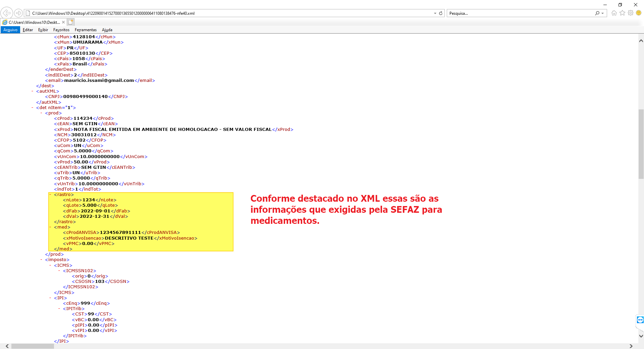The image size is (644, 349).
Task: Click the vertical scrollbar thumb
Action: [641, 144]
